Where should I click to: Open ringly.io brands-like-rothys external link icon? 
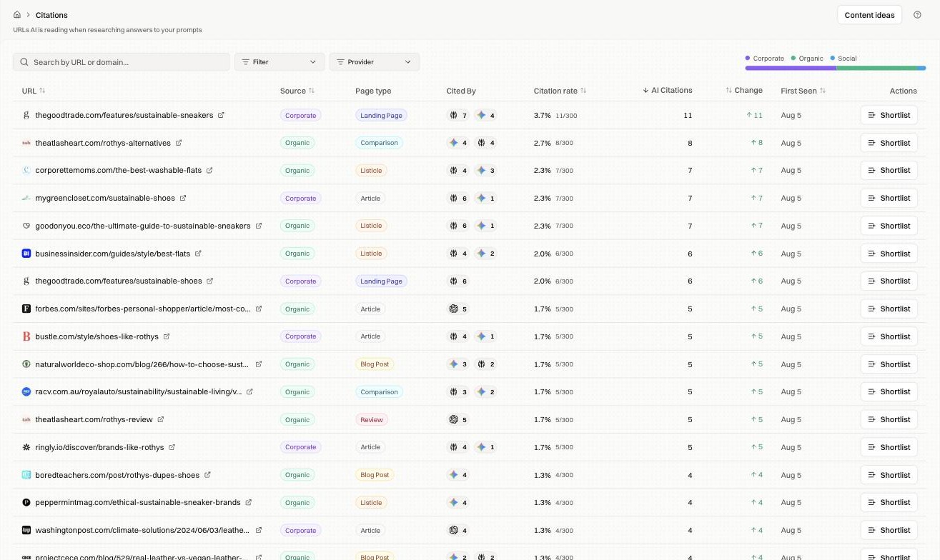(x=172, y=447)
